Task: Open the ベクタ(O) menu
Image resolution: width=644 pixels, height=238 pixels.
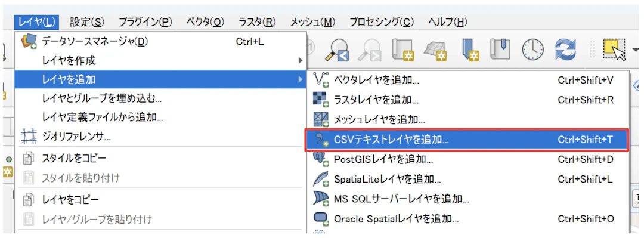Action: point(205,22)
